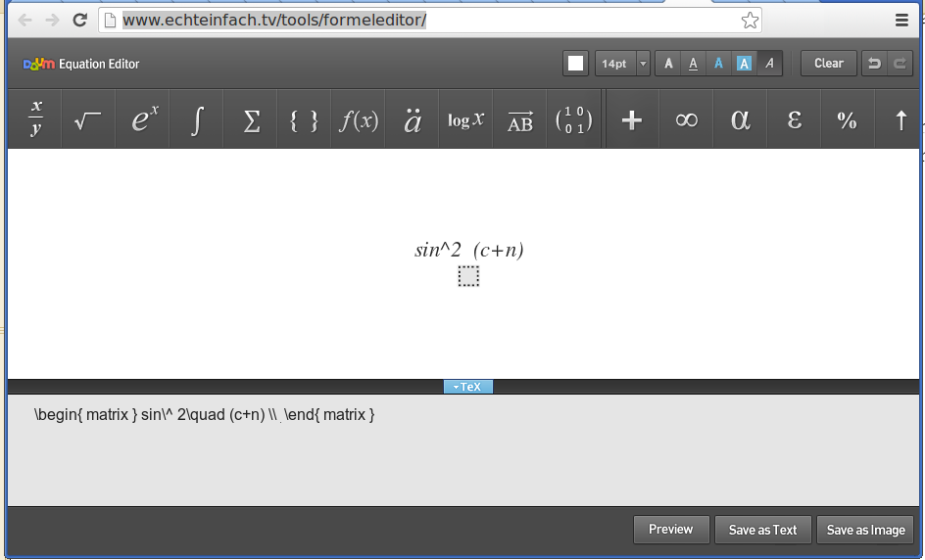
Task: Open the matrix template tool
Action: 573,119
